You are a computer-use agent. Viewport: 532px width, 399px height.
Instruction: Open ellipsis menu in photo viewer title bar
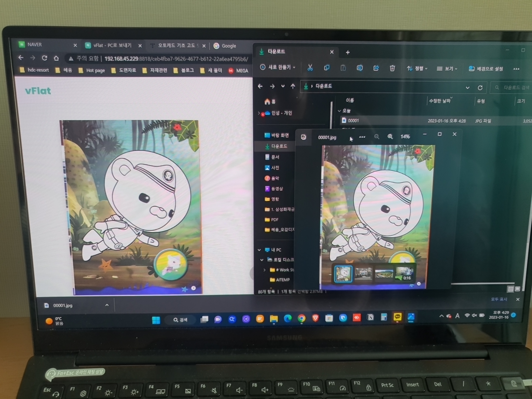tap(362, 137)
